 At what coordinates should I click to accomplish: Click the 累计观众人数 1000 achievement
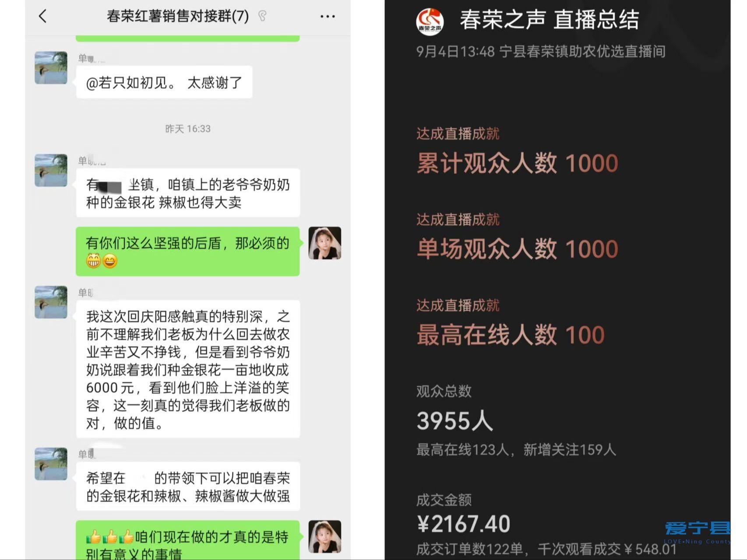[x=517, y=163]
